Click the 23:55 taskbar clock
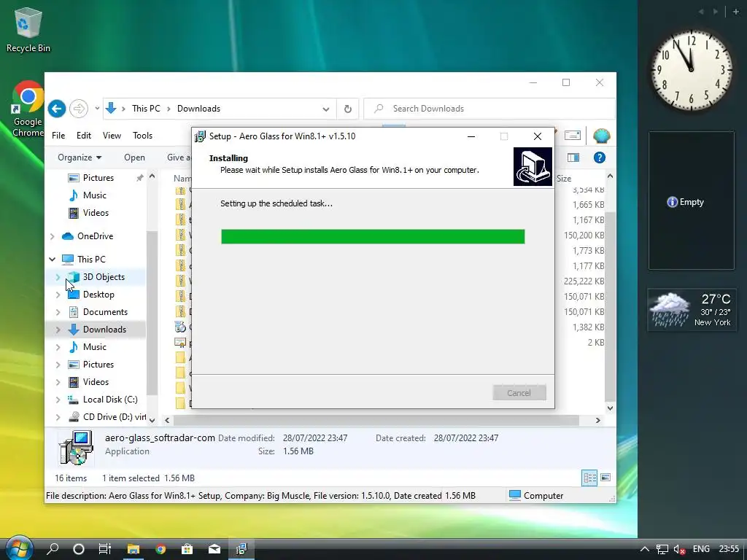The image size is (747, 560). click(729, 549)
